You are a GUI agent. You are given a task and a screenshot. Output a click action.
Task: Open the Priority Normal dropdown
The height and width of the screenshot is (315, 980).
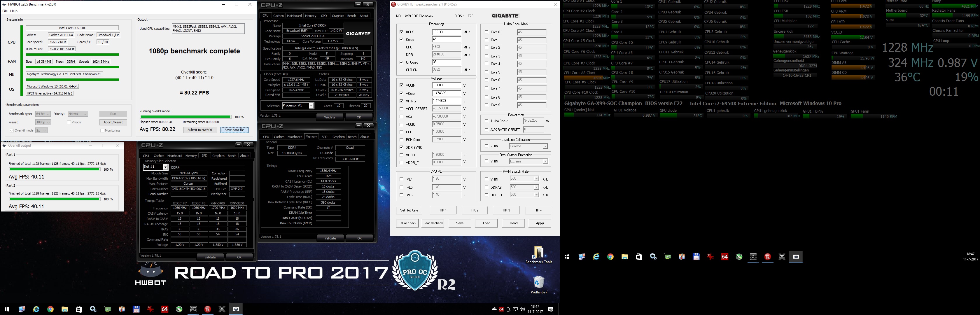tap(78, 114)
